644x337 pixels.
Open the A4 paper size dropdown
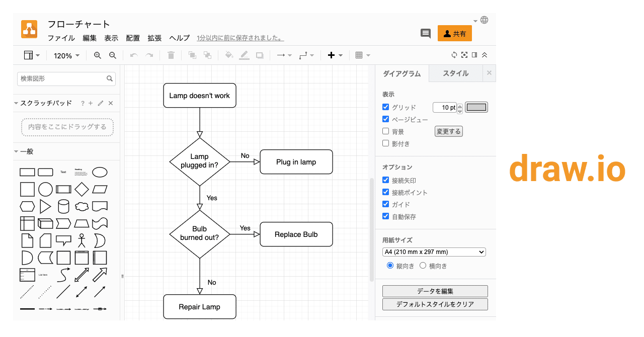coord(434,252)
